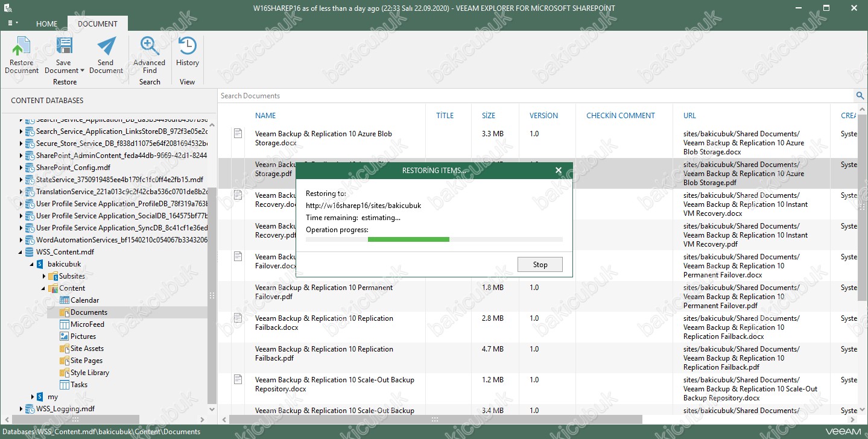Viewport: 868px width, 439px height.
Task: Click the MicroFeed list icon
Action: [x=65, y=324]
